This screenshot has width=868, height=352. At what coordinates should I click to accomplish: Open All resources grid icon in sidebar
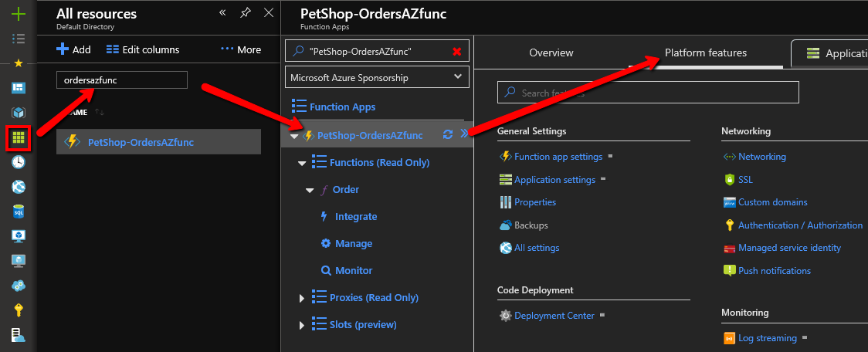pos(19,138)
